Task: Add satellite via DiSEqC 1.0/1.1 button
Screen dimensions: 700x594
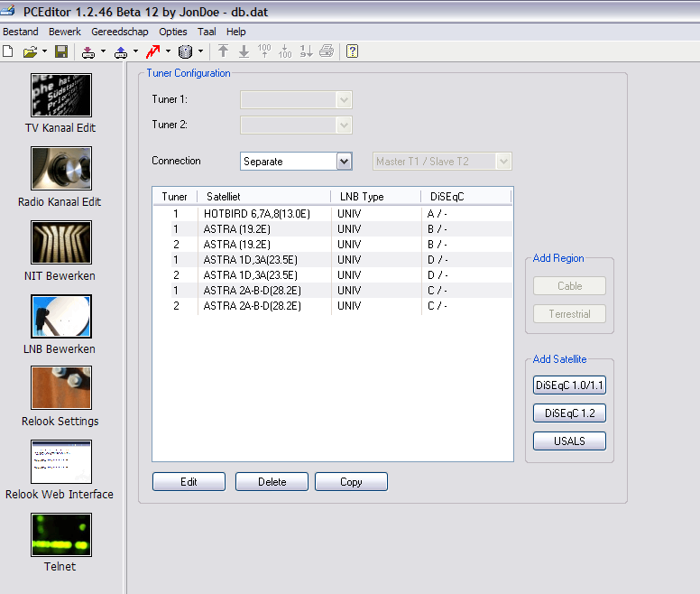Action: (x=569, y=385)
